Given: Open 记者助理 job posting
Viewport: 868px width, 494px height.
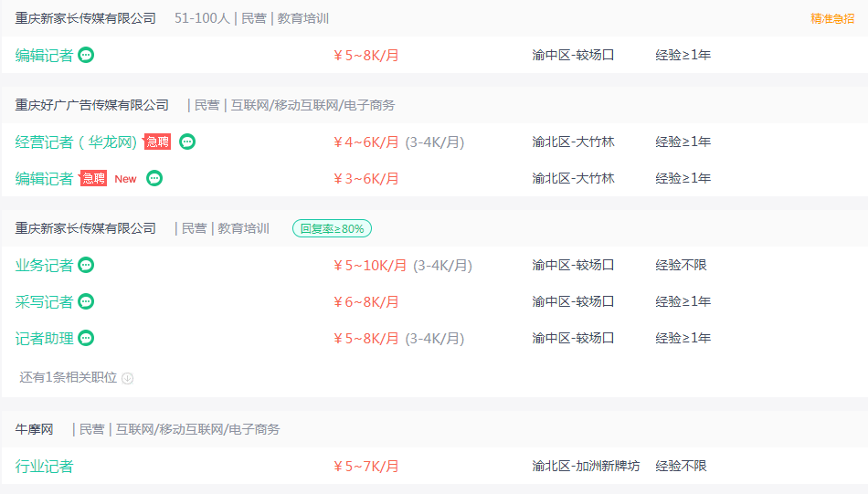Looking at the screenshot, I should coord(44,339).
